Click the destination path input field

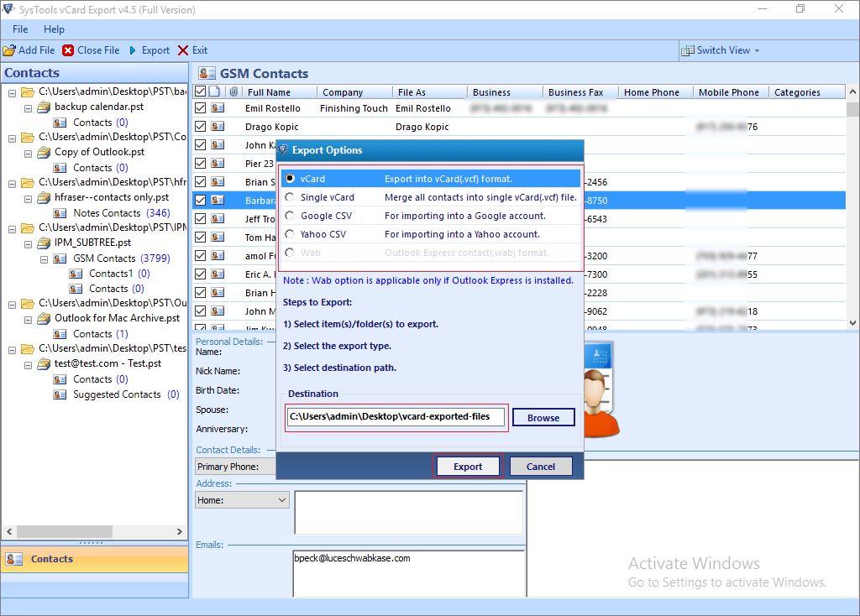pyautogui.click(x=396, y=417)
